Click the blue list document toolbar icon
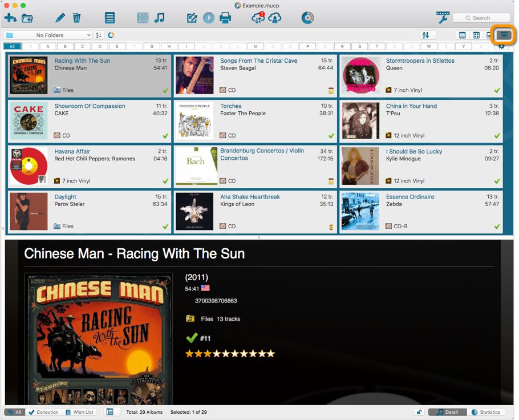The height and width of the screenshot is (420, 519). pos(110,18)
